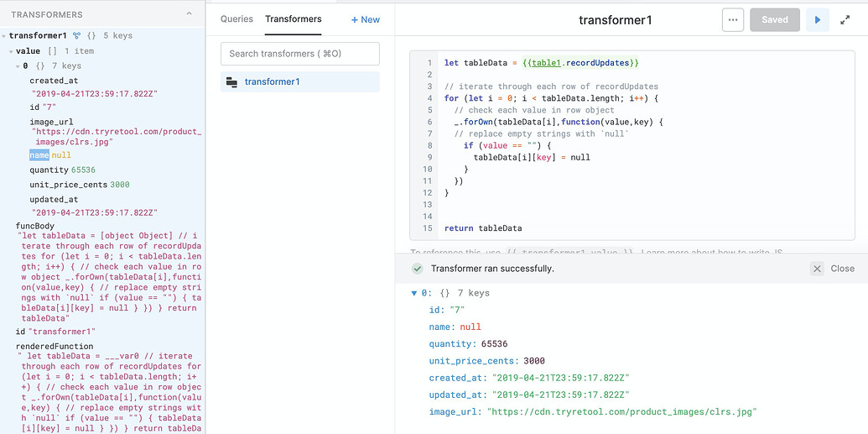Viewport: 868px width, 434px height.
Task: Click Transformer ran successfully message
Action: point(492,269)
